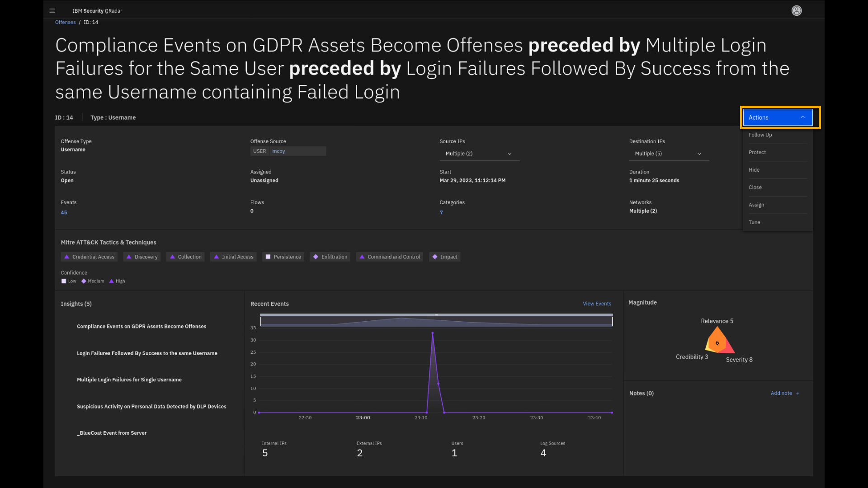Click the Impact tactic tag

coord(444,257)
